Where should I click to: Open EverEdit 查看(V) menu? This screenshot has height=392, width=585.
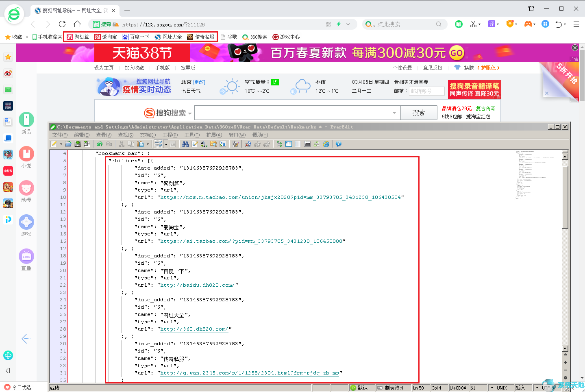(104, 135)
